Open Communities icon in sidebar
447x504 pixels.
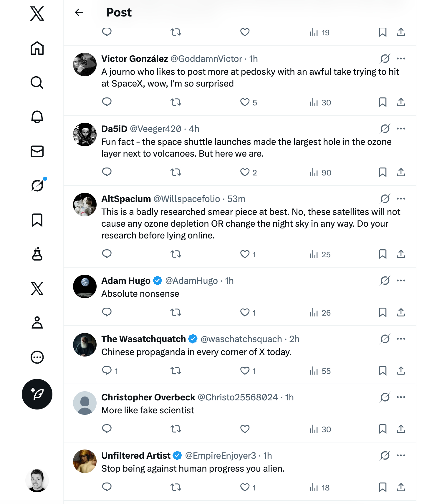pos(37,254)
